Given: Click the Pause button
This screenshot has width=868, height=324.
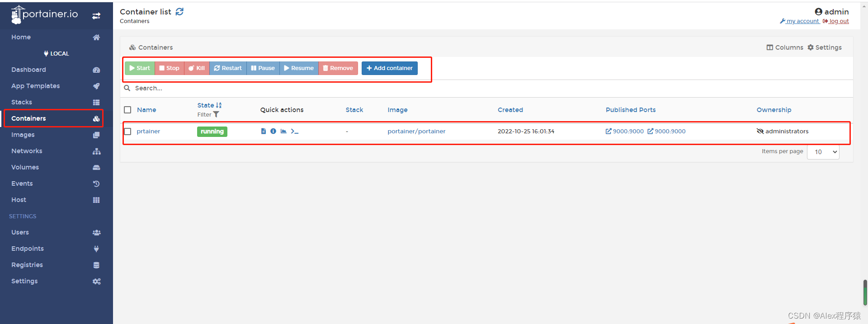Looking at the screenshot, I should pyautogui.click(x=263, y=68).
